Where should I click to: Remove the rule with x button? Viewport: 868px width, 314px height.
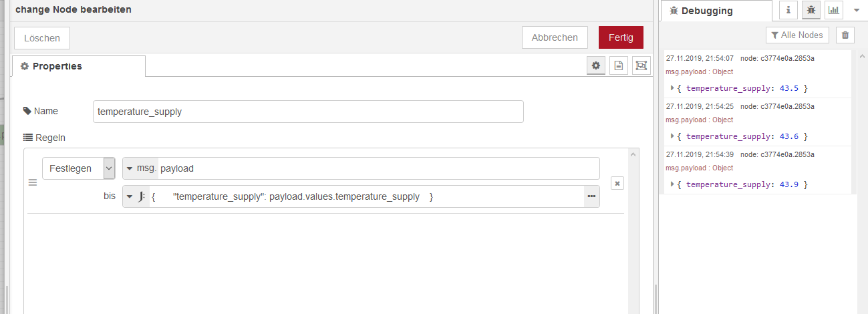[x=617, y=183]
